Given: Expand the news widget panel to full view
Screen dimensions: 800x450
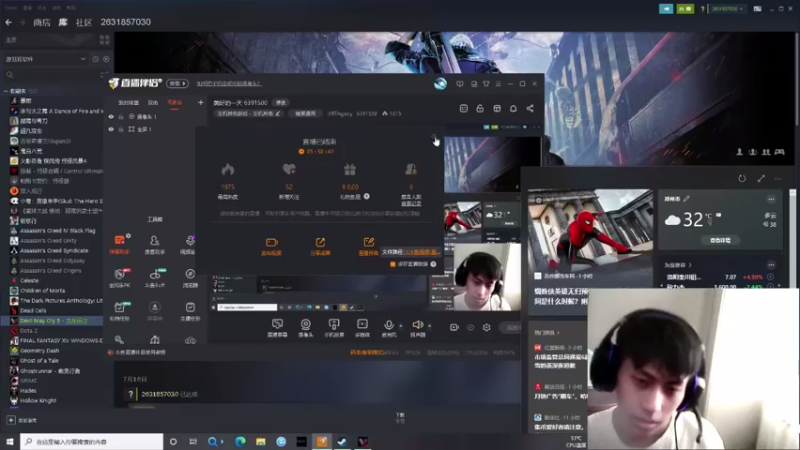Looking at the screenshot, I should (761, 179).
